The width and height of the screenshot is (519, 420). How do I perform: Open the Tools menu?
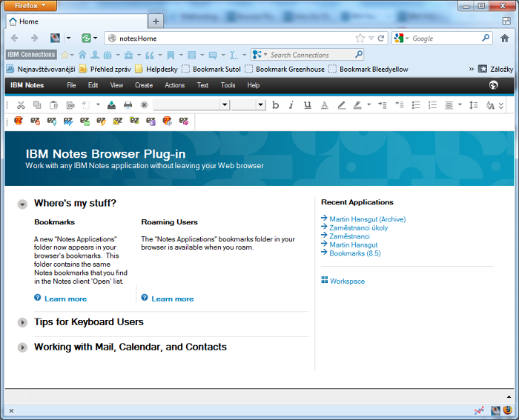(228, 85)
